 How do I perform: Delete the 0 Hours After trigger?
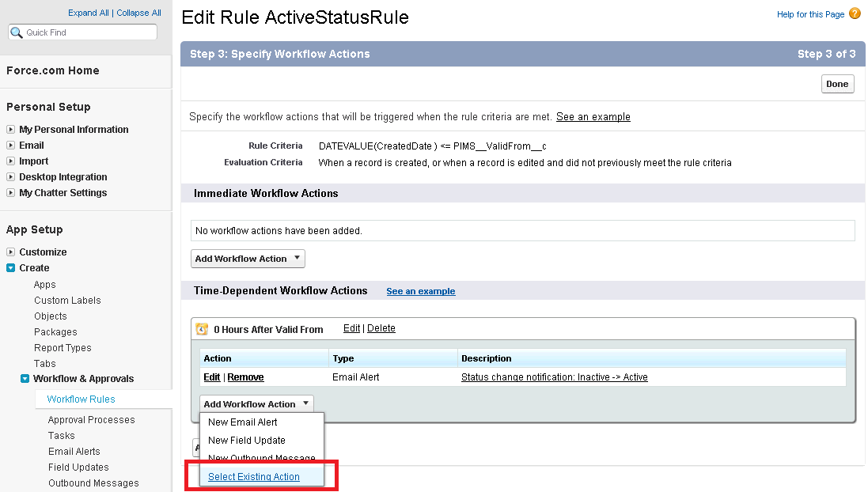coord(381,328)
